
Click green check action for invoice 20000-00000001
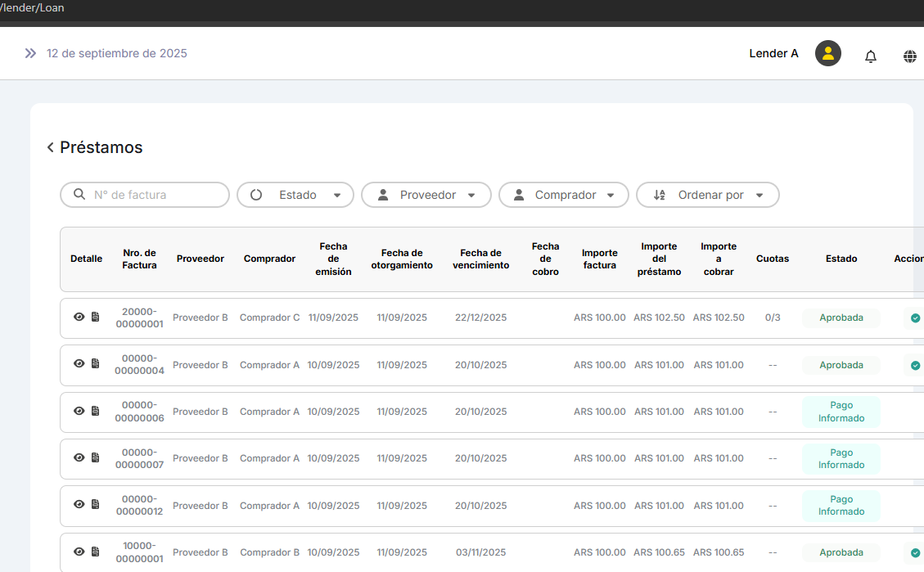pyautogui.click(x=915, y=318)
